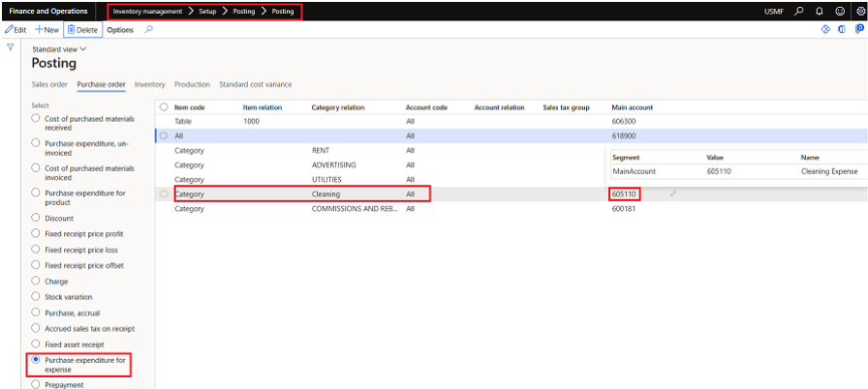868x389 pixels.
Task: Select Discount radio button
Action: tap(36, 218)
